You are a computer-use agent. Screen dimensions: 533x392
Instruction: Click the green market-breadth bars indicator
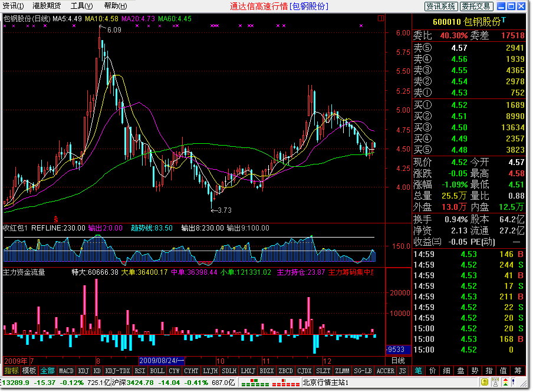255,384
